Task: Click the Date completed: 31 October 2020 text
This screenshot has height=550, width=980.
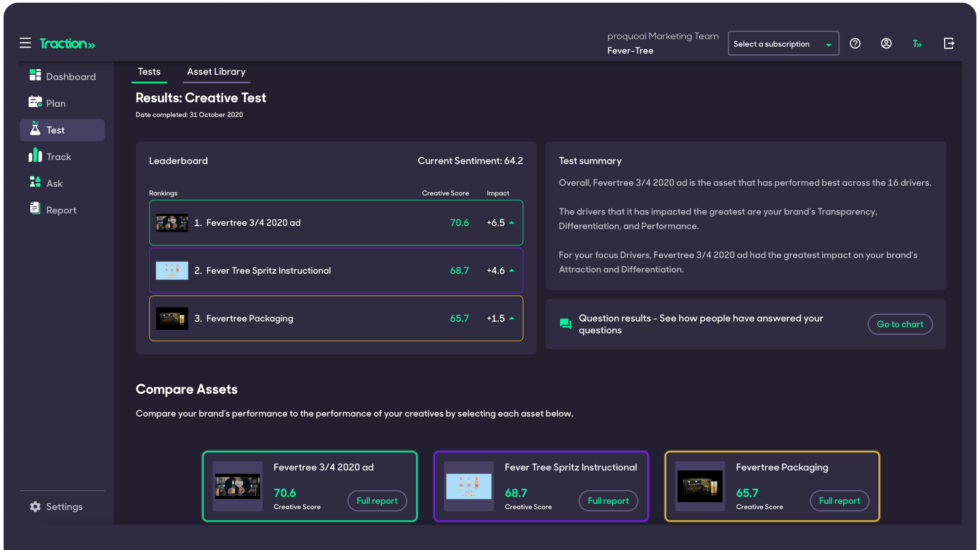Action: (189, 115)
